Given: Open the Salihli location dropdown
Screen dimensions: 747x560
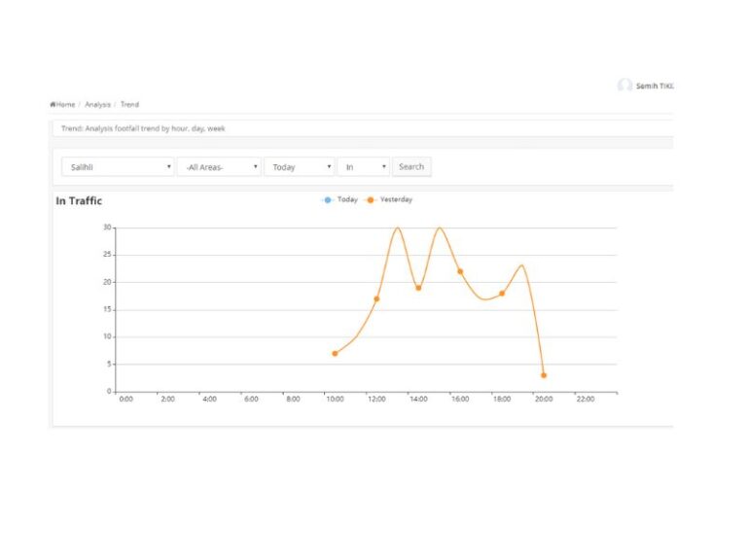Looking at the screenshot, I should pyautogui.click(x=118, y=167).
